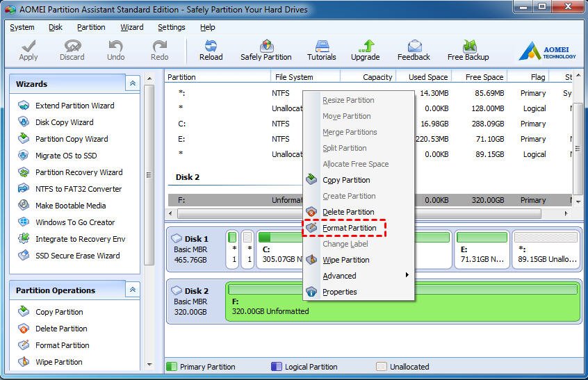Launch Free Backup from the toolbar
This screenshot has height=380, width=588.
(x=468, y=50)
